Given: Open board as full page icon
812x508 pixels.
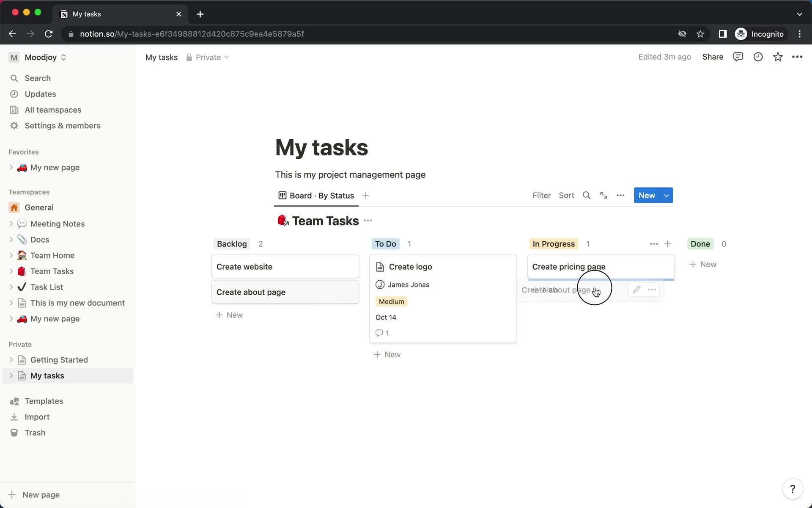Looking at the screenshot, I should point(604,195).
